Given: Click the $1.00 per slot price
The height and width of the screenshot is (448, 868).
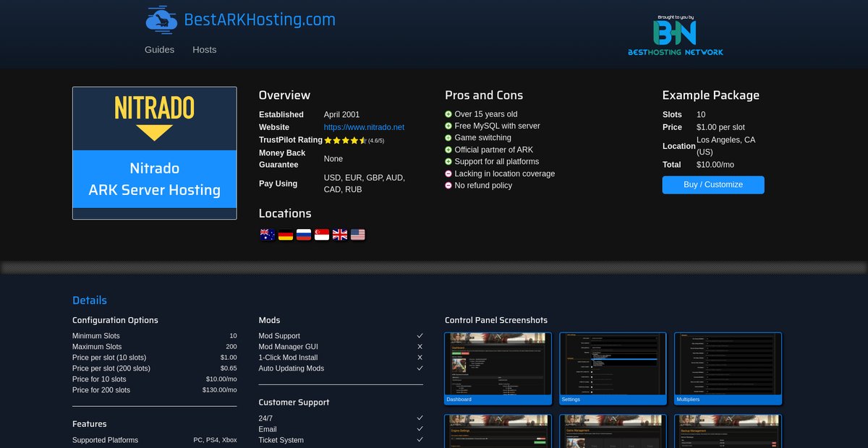Looking at the screenshot, I should (720, 127).
